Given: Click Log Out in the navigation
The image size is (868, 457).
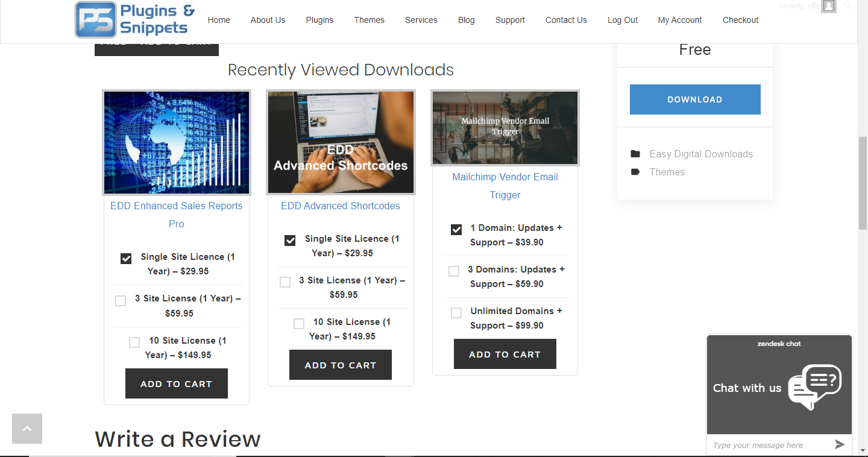Looking at the screenshot, I should (623, 20).
